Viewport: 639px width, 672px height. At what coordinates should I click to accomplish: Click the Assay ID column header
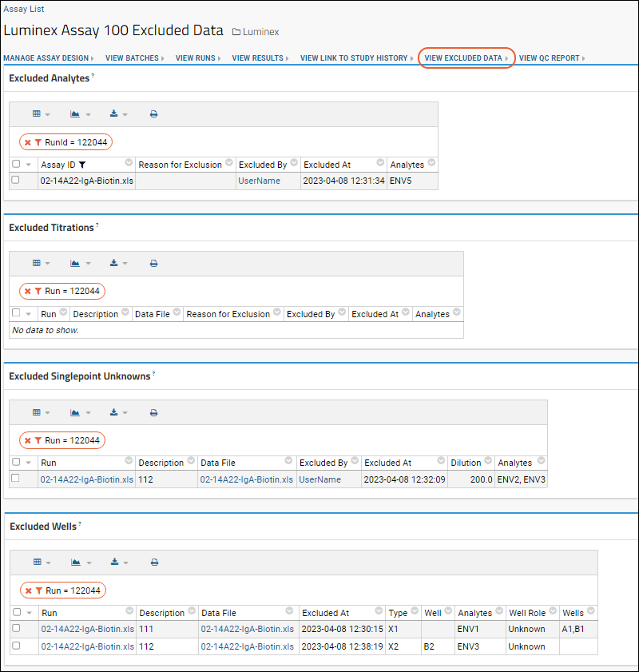click(58, 165)
